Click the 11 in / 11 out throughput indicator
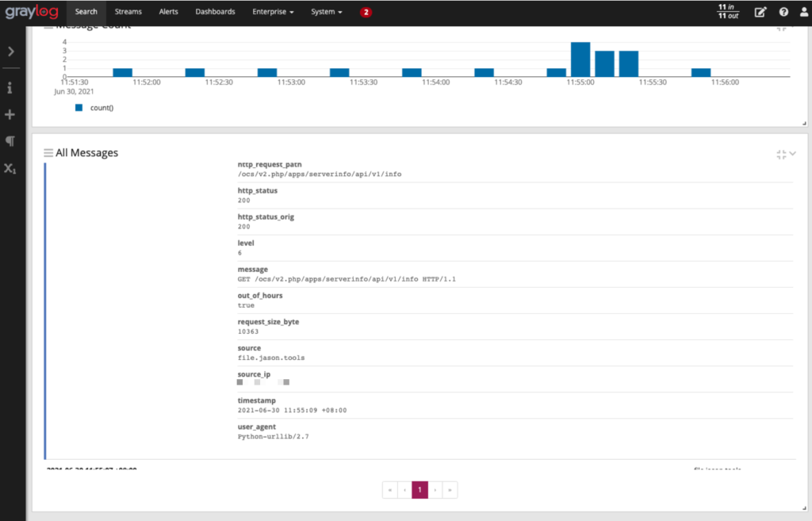 pyautogui.click(x=728, y=11)
